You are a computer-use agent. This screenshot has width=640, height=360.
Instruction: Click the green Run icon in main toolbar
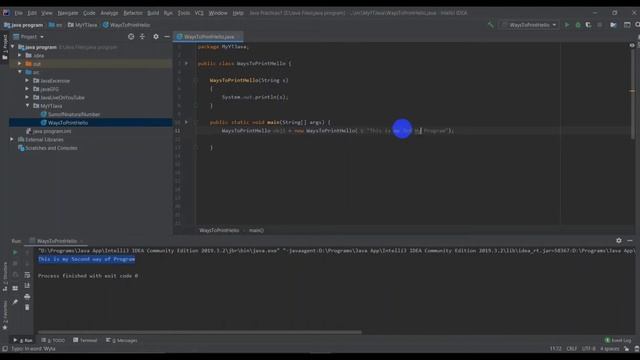(567, 25)
